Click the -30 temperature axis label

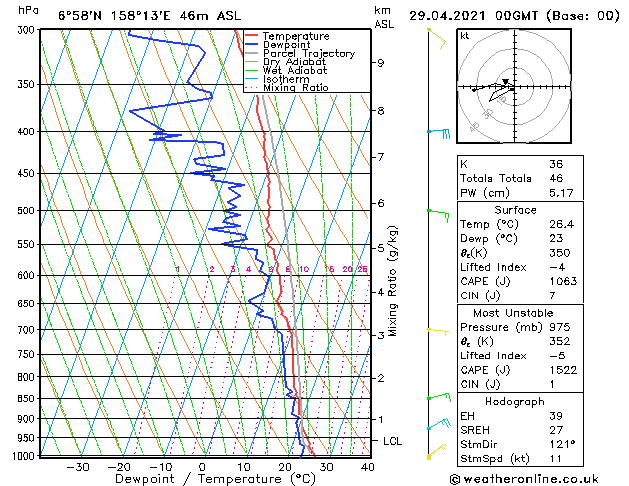[x=77, y=467]
